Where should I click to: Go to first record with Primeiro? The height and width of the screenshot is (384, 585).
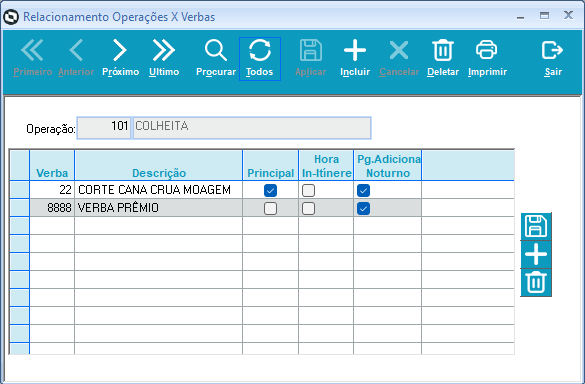pyautogui.click(x=32, y=59)
